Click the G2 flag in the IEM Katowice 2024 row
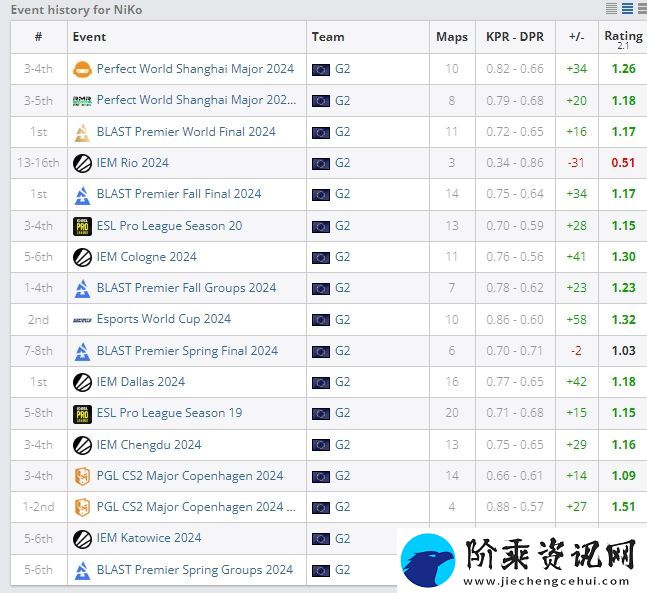 pyautogui.click(x=321, y=539)
